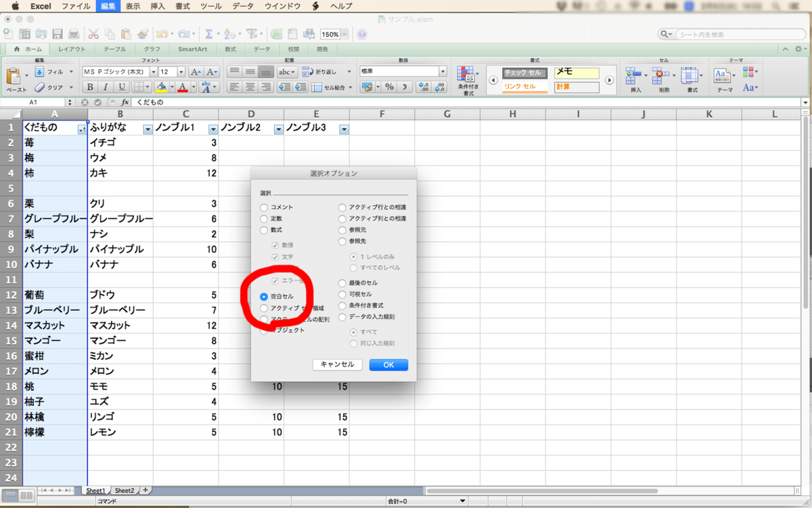Toggle Bold formatting
The height and width of the screenshot is (508, 812).
(90, 87)
